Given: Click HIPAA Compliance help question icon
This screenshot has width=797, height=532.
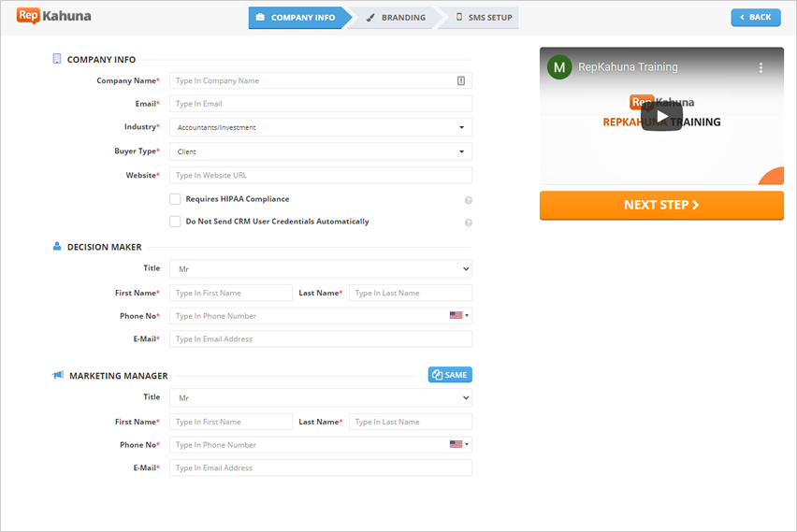Looking at the screenshot, I should coord(468,200).
